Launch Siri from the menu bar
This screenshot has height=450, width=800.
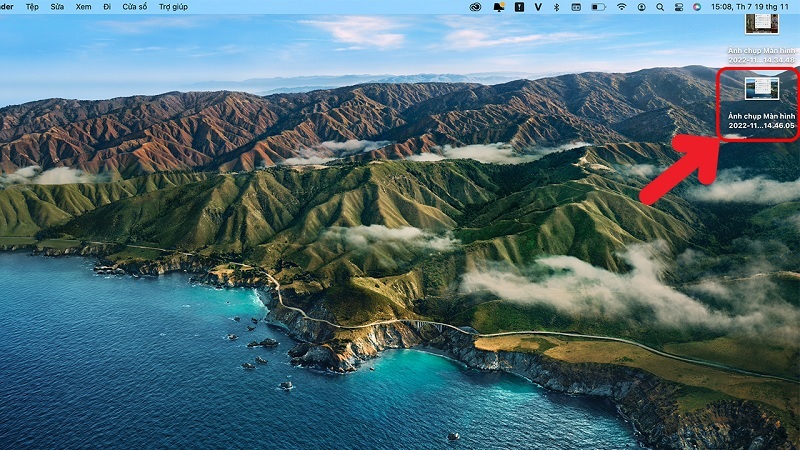[x=697, y=6]
